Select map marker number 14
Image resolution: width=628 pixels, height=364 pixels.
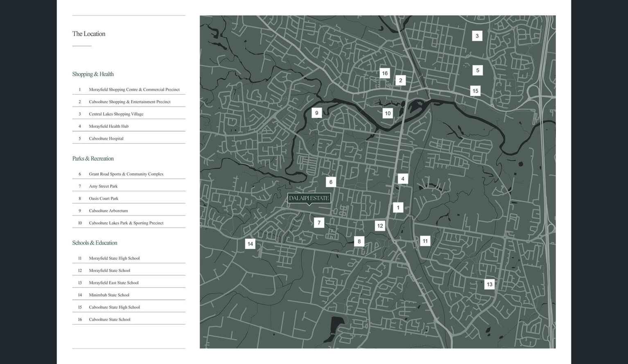tap(250, 244)
